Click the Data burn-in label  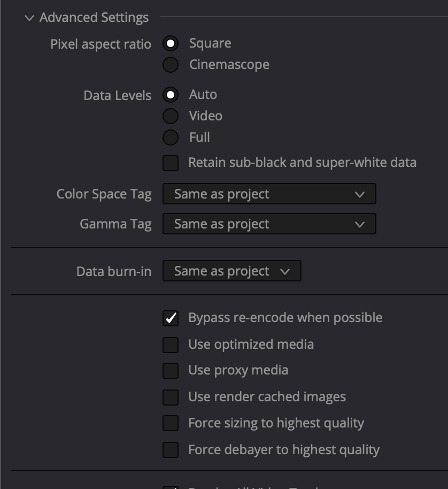[114, 271]
